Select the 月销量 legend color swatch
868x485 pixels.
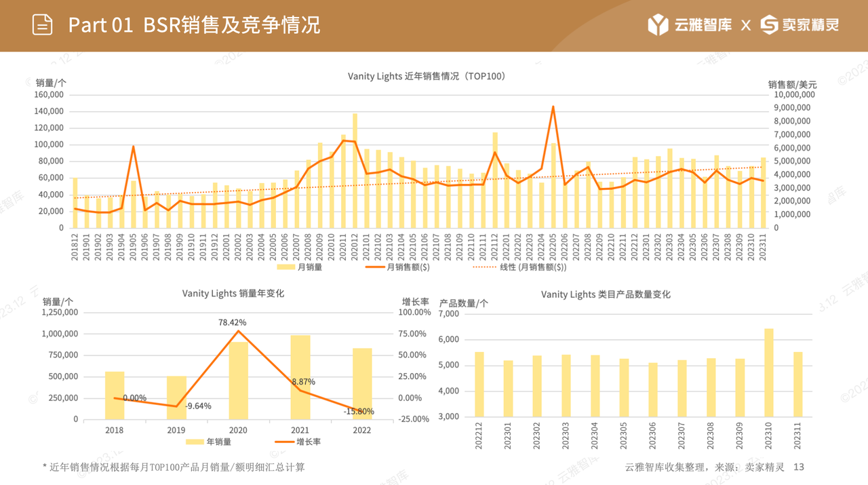click(x=286, y=267)
